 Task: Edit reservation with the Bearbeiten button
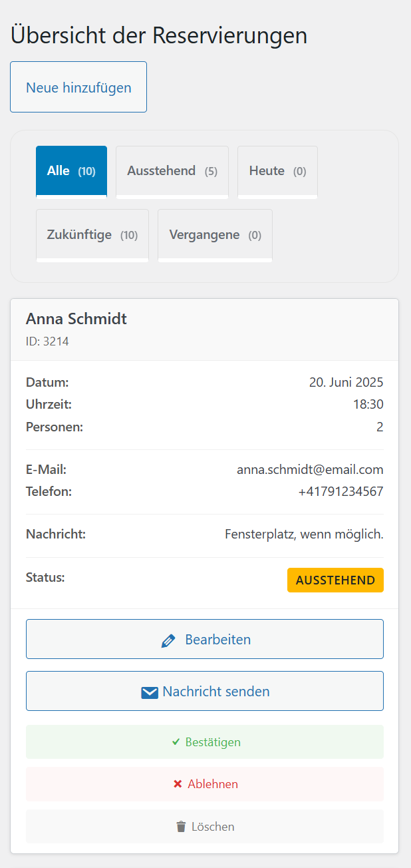click(x=205, y=639)
